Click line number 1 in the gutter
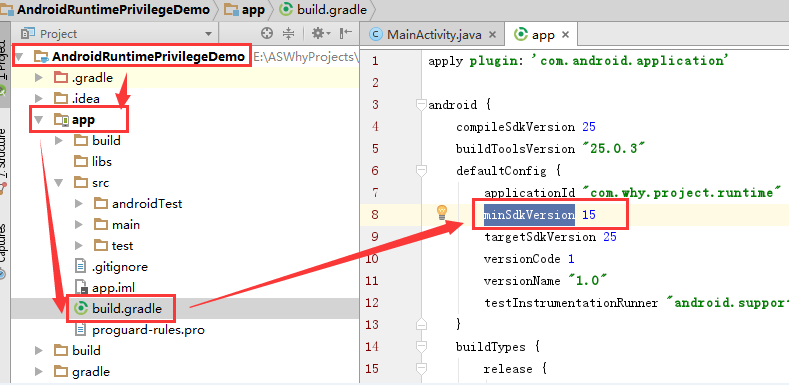 [374, 61]
